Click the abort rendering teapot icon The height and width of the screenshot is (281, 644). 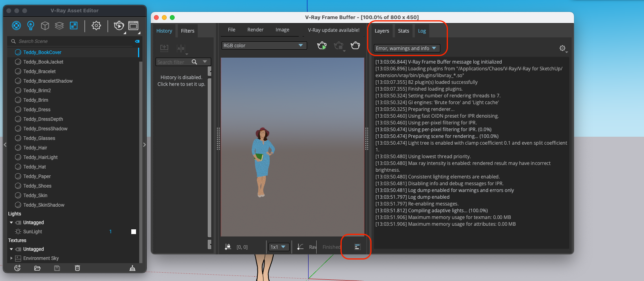[339, 46]
